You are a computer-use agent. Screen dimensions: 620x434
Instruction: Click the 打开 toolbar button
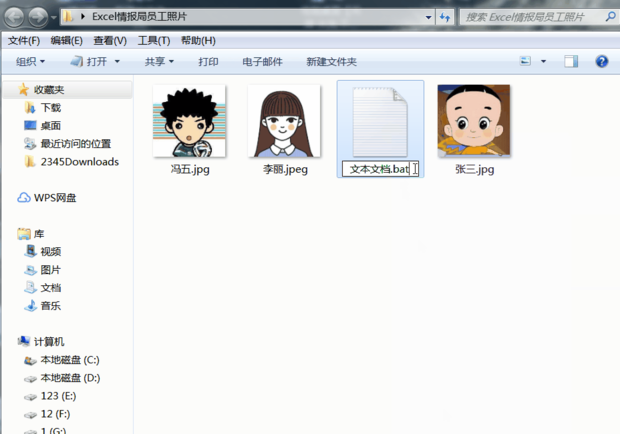coord(89,62)
